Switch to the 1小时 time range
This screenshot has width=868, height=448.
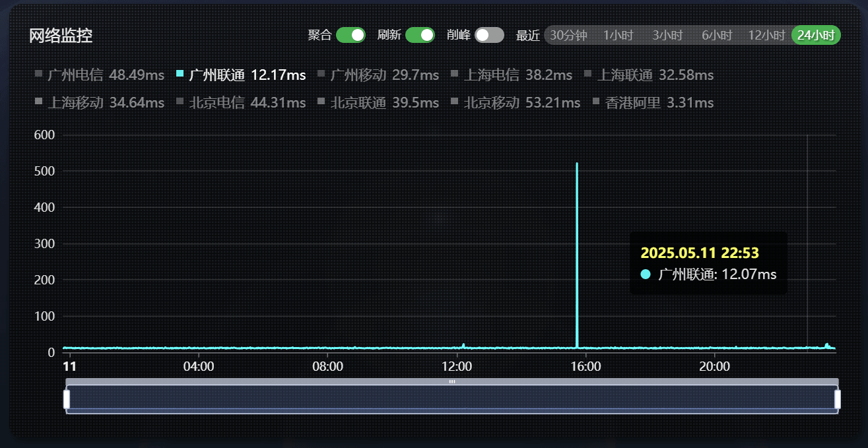point(618,36)
